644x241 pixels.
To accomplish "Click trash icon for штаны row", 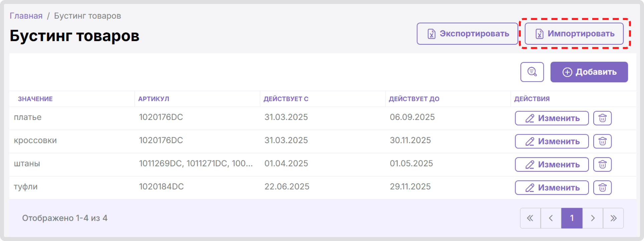I will 602,165.
